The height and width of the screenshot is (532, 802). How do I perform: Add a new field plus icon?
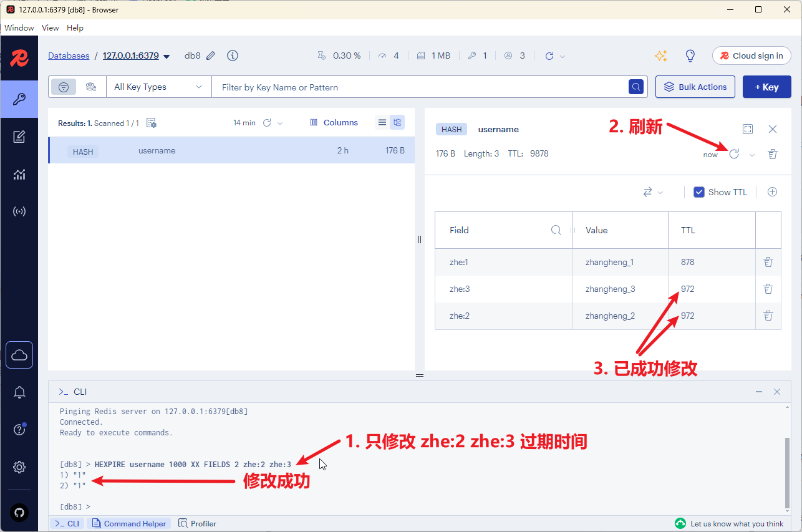point(772,192)
